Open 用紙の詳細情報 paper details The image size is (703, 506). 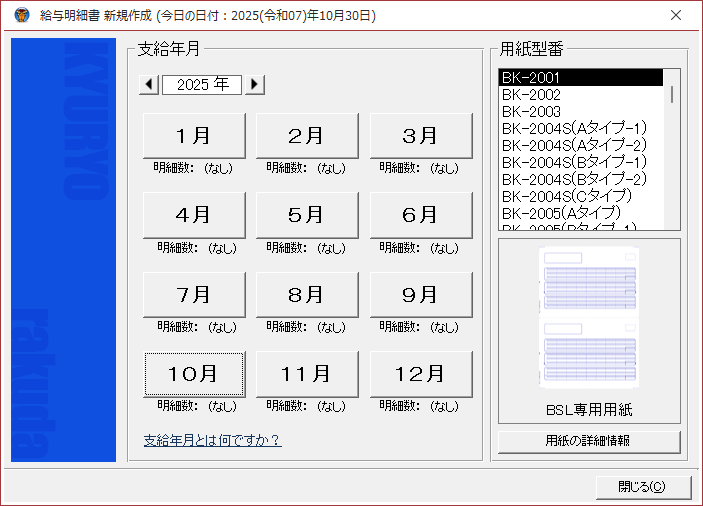coord(588,441)
